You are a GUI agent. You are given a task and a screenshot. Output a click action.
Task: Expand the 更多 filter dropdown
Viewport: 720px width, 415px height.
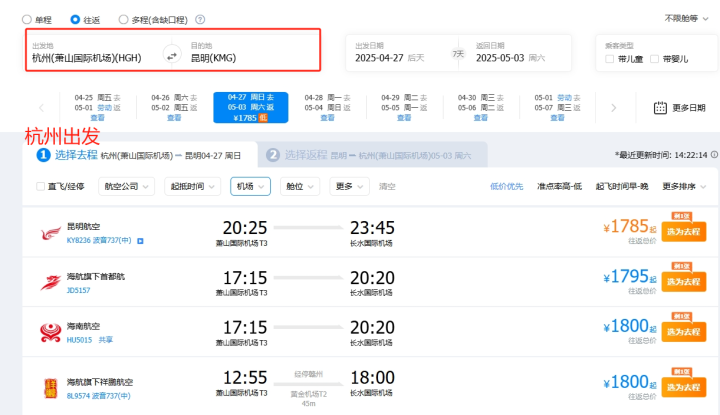[349, 186]
